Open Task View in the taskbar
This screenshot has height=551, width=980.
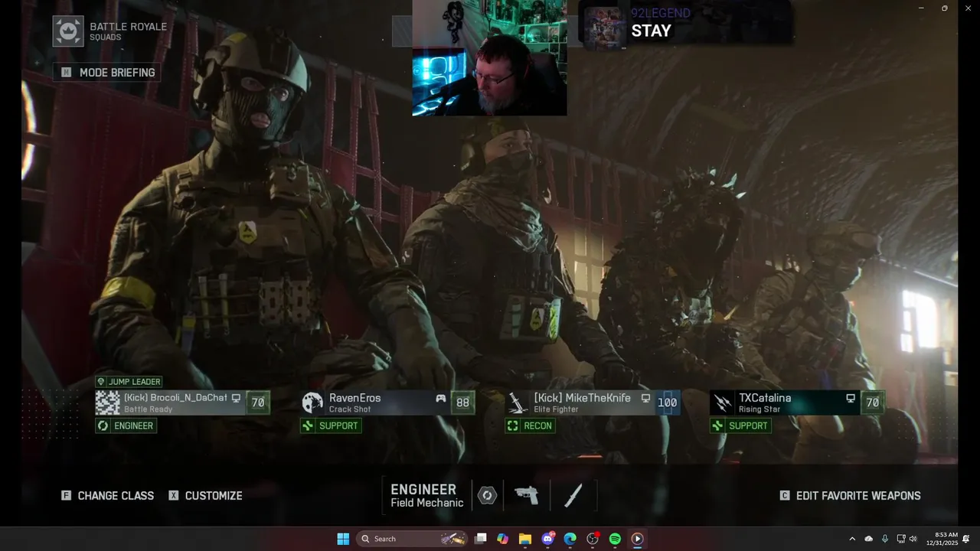coord(480,539)
